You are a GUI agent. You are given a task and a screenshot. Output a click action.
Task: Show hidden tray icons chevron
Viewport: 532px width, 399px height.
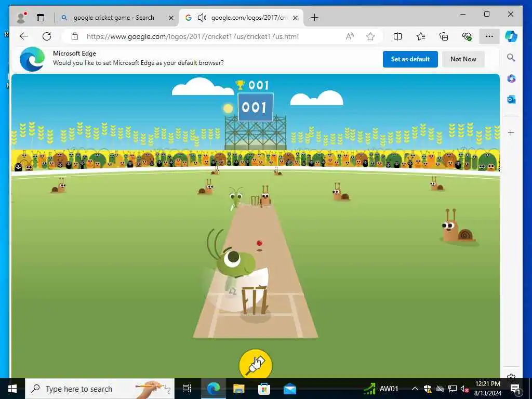pyautogui.click(x=415, y=389)
